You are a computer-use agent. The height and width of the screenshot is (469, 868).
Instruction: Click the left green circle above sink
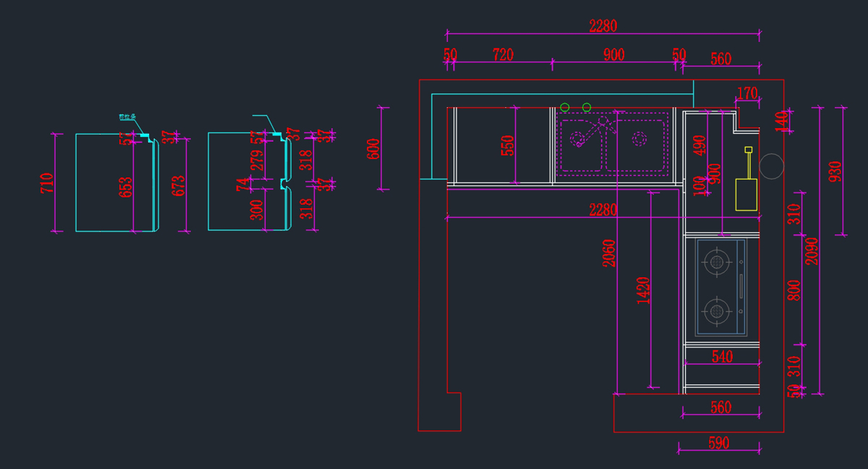(x=565, y=108)
